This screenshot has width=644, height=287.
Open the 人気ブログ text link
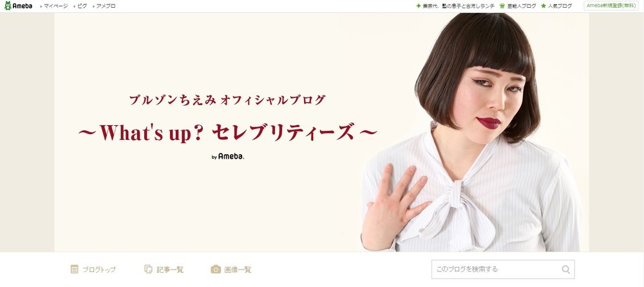[560, 6]
